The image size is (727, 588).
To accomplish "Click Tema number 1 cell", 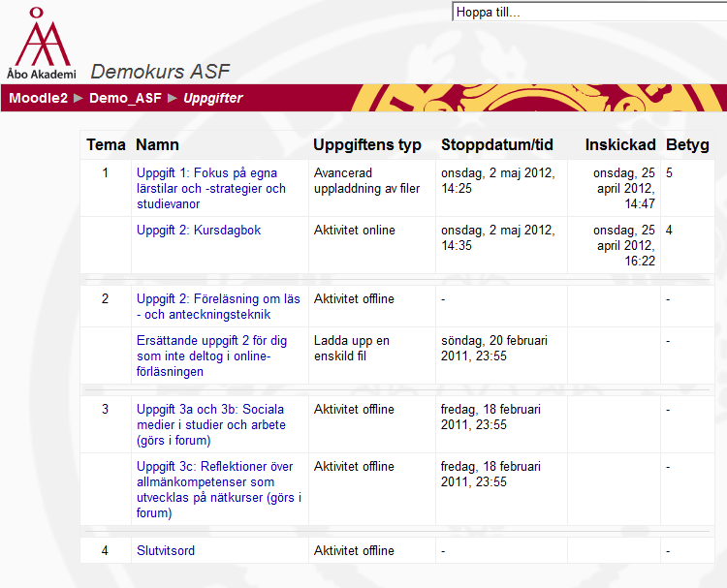I will [106, 172].
